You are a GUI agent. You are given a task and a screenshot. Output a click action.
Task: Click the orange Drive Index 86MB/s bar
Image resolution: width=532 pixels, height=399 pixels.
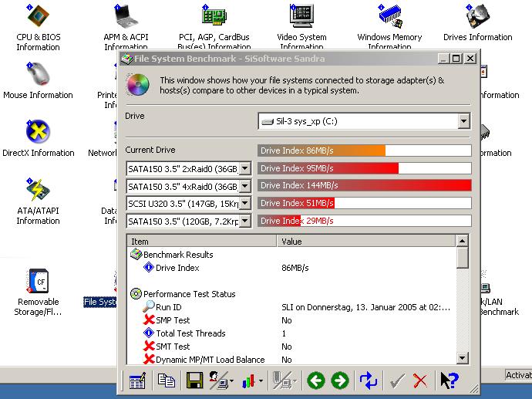pyautogui.click(x=365, y=150)
